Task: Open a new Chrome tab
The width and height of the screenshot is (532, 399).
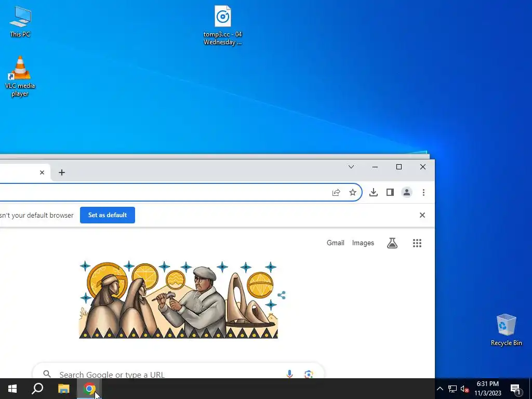Action: pyautogui.click(x=62, y=172)
